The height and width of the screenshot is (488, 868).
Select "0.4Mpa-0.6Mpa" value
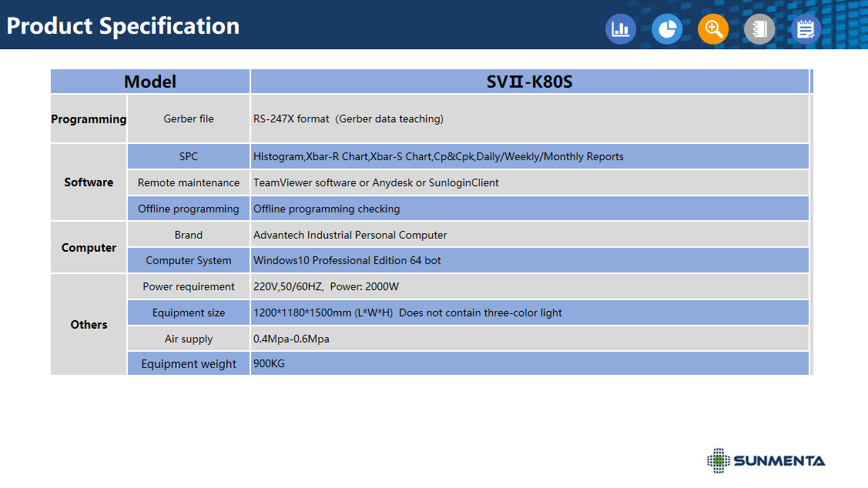click(x=291, y=339)
